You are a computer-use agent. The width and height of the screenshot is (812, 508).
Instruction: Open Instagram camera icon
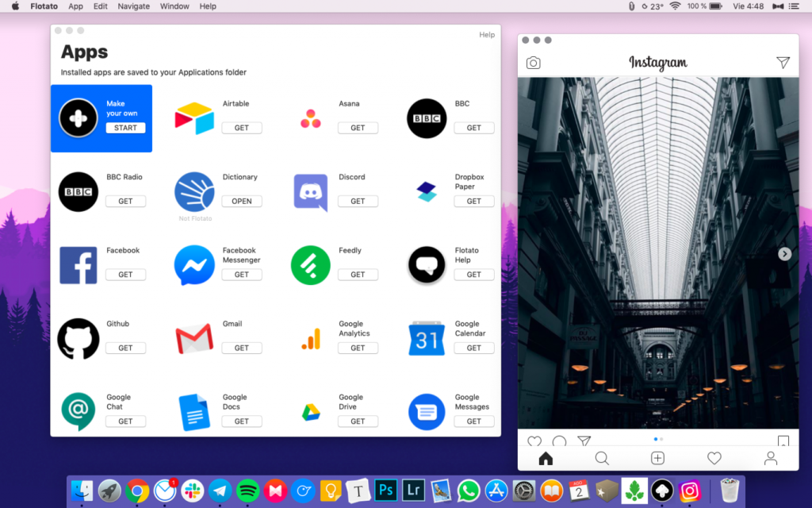(534, 63)
